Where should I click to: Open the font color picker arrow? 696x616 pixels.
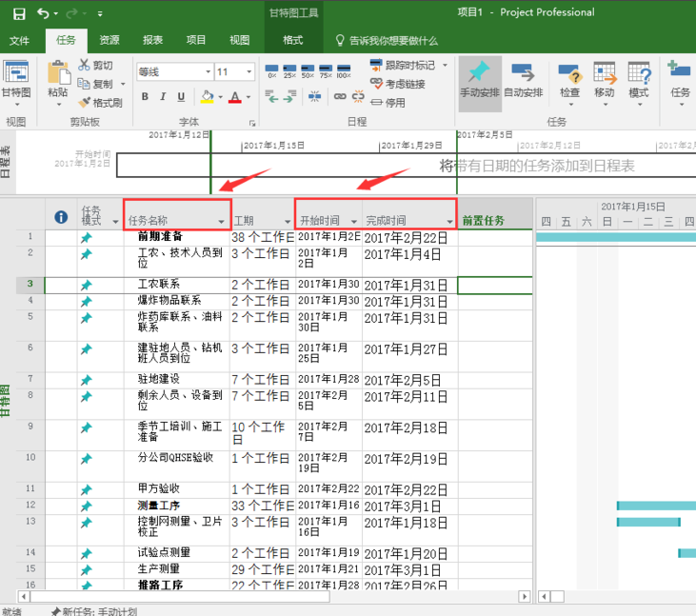tap(248, 97)
